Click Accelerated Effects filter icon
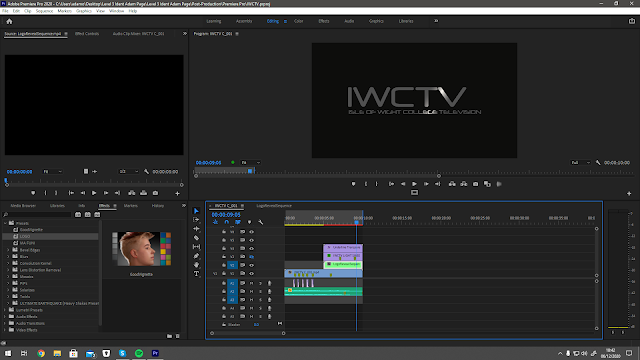This screenshot has width=640, height=360. point(78,215)
